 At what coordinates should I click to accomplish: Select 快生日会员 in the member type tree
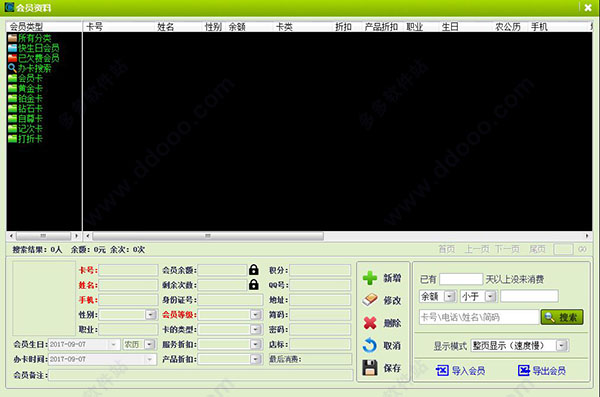[34, 48]
